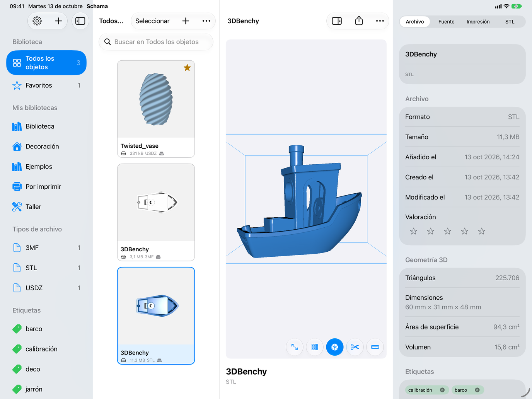Image resolution: width=532 pixels, height=399 pixels.
Task: Select the Twisted_vase thumbnail
Action: pos(156,99)
